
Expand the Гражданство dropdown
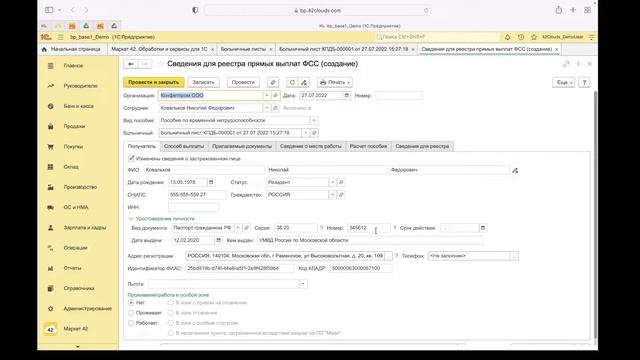(332, 195)
